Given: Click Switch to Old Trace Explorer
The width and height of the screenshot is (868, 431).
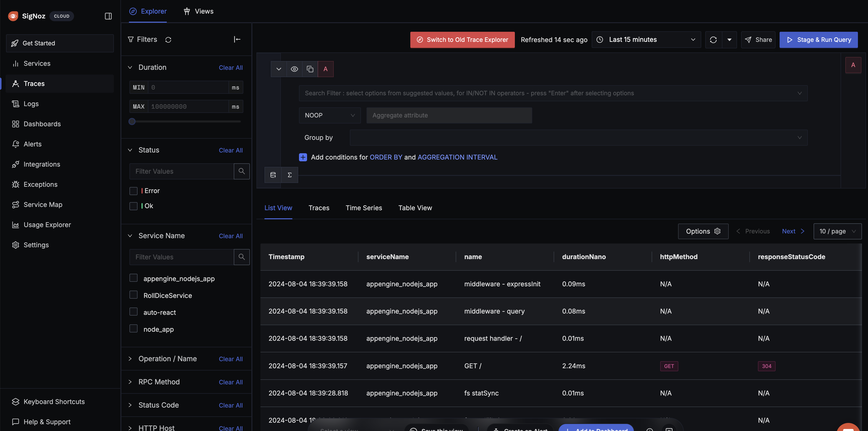Looking at the screenshot, I should 462,40.
